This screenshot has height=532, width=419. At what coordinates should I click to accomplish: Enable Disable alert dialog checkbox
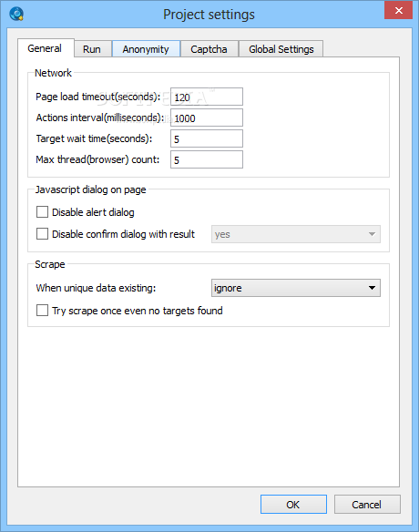[43, 212]
